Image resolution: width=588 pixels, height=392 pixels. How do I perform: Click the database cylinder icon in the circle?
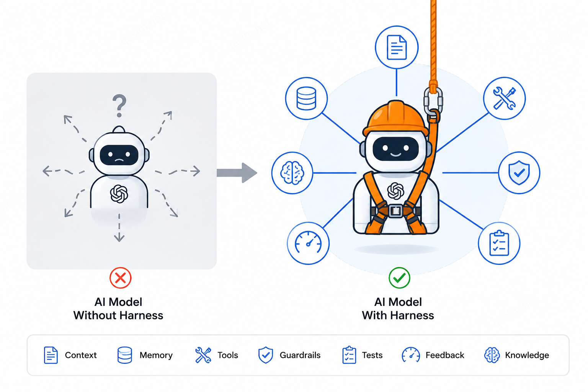(x=306, y=98)
